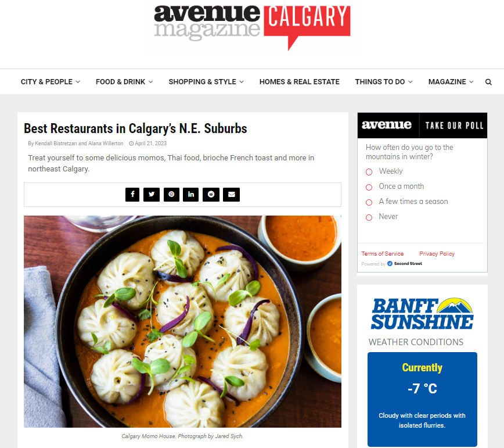Share article on Facebook
504x448 pixels.
coord(132,195)
